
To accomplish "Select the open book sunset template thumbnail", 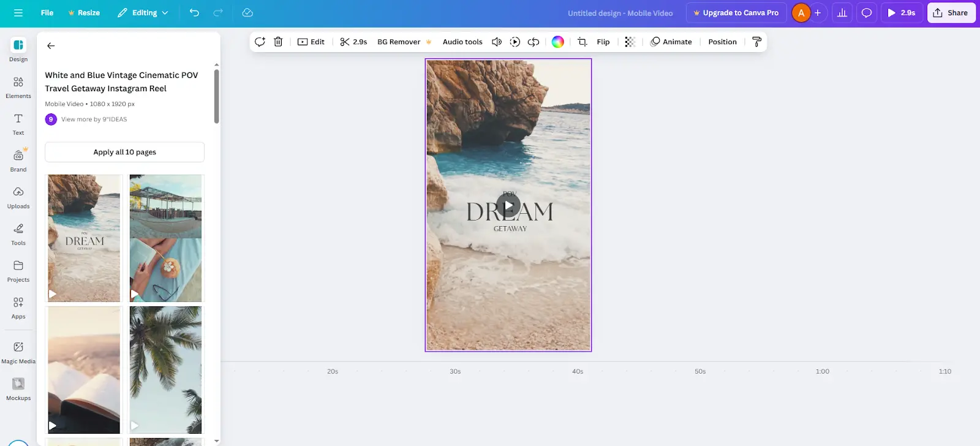I will click(x=84, y=370).
